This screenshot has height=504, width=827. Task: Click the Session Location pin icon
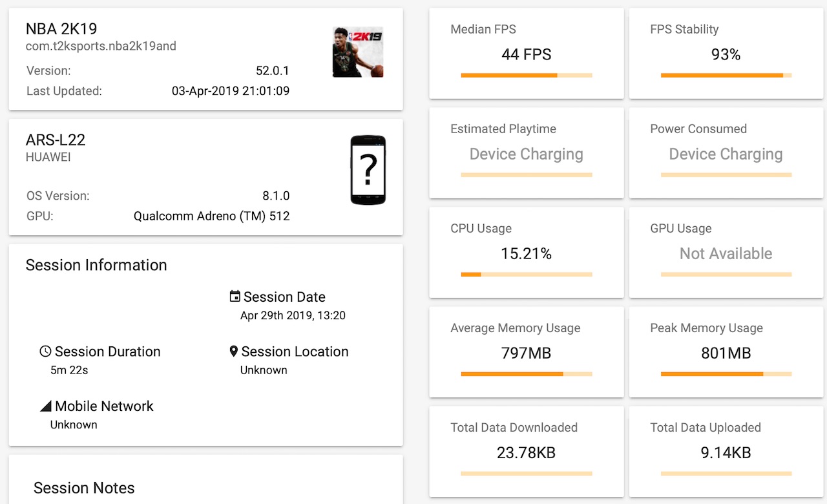click(234, 352)
